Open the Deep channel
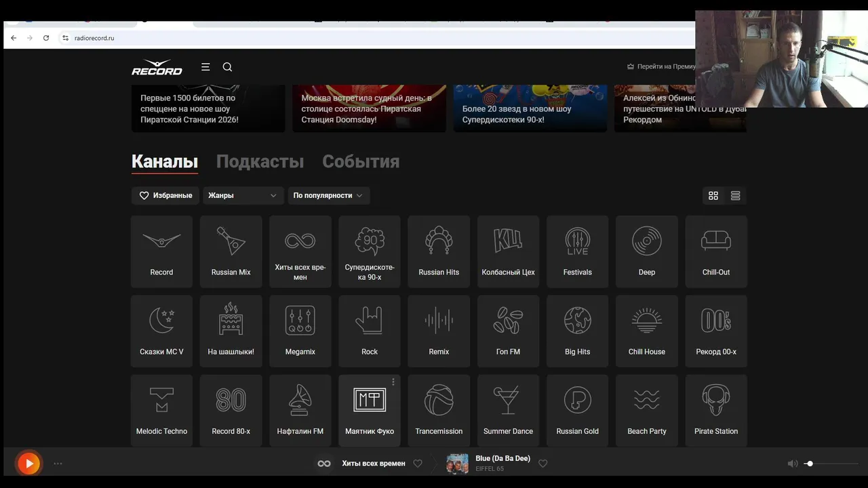 [647, 251]
